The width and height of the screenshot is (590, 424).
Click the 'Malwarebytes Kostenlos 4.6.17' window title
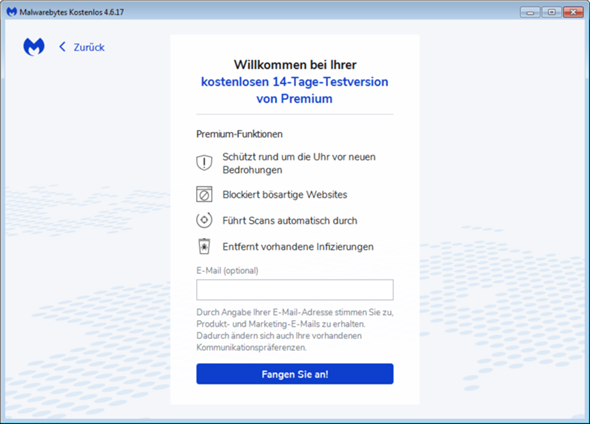(71, 12)
